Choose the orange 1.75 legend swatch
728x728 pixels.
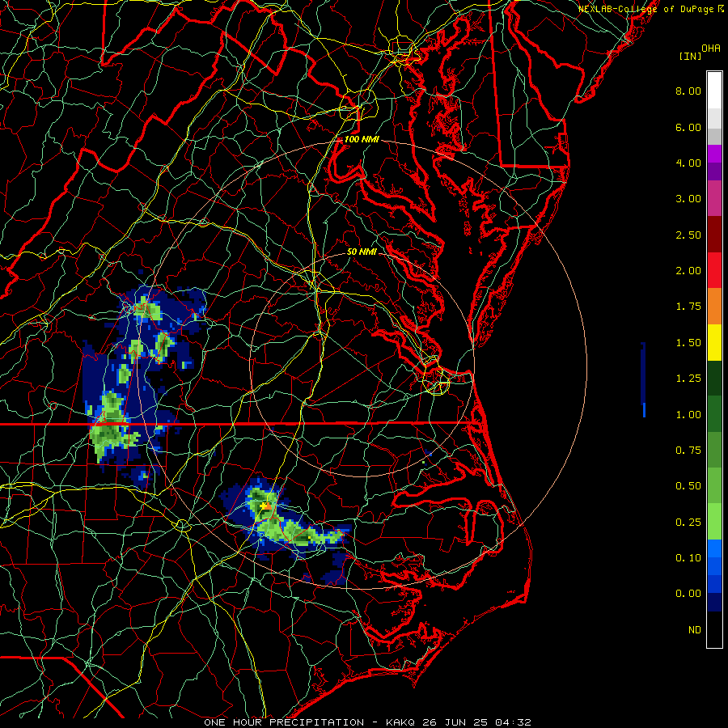(x=714, y=307)
